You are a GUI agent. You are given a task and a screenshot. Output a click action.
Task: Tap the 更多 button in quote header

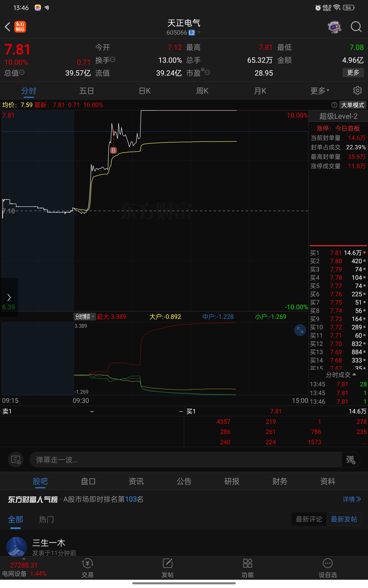point(353,72)
